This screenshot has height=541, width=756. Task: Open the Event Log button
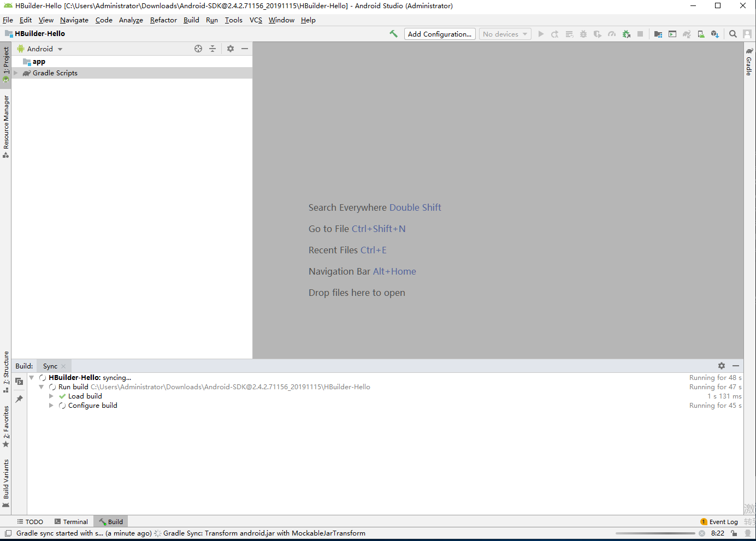coord(719,521)
